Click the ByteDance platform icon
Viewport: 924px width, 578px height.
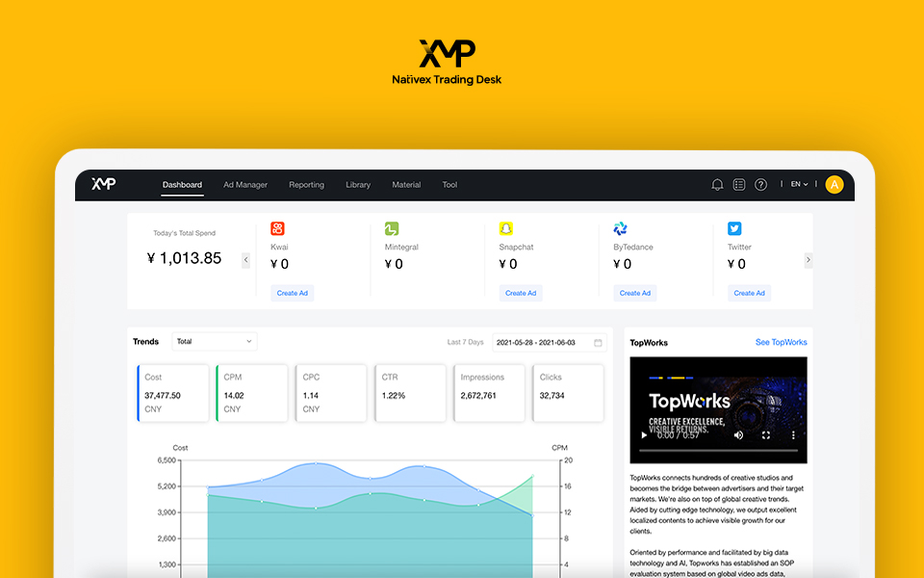coord(620,228)
